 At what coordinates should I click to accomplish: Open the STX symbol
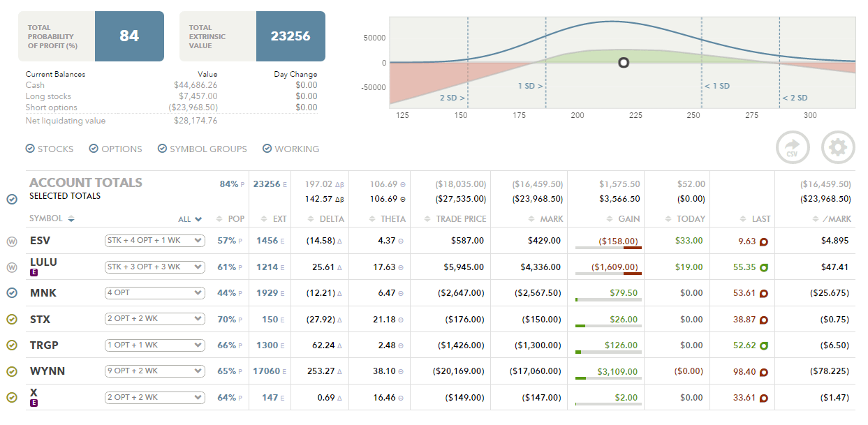[40, 320]
